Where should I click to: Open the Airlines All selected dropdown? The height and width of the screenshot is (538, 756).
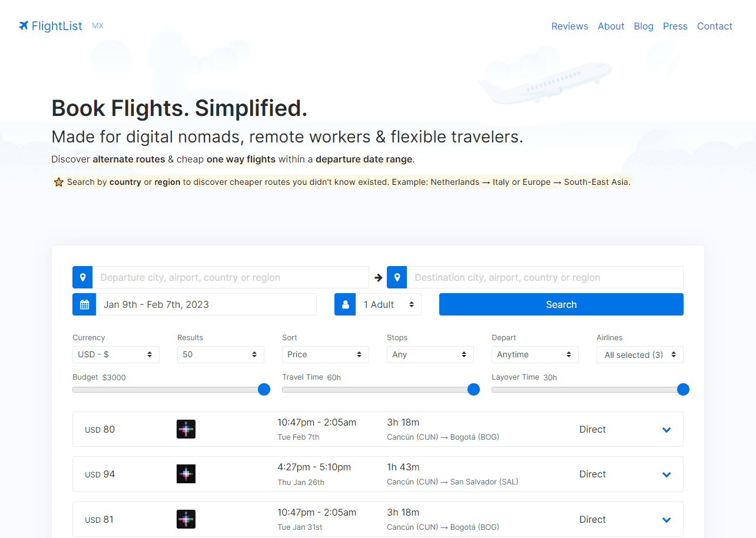point(639,354)
